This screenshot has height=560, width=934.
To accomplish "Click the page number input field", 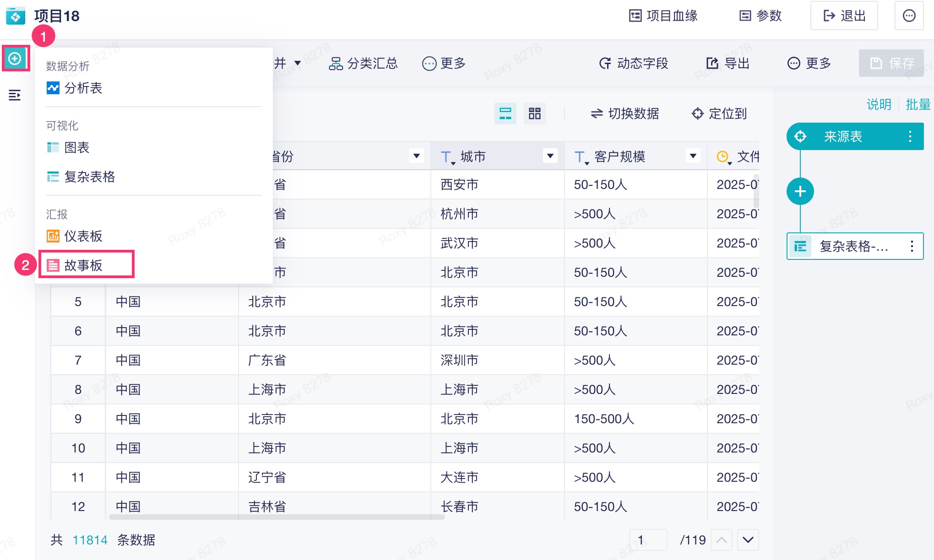I will click(647, 540).
